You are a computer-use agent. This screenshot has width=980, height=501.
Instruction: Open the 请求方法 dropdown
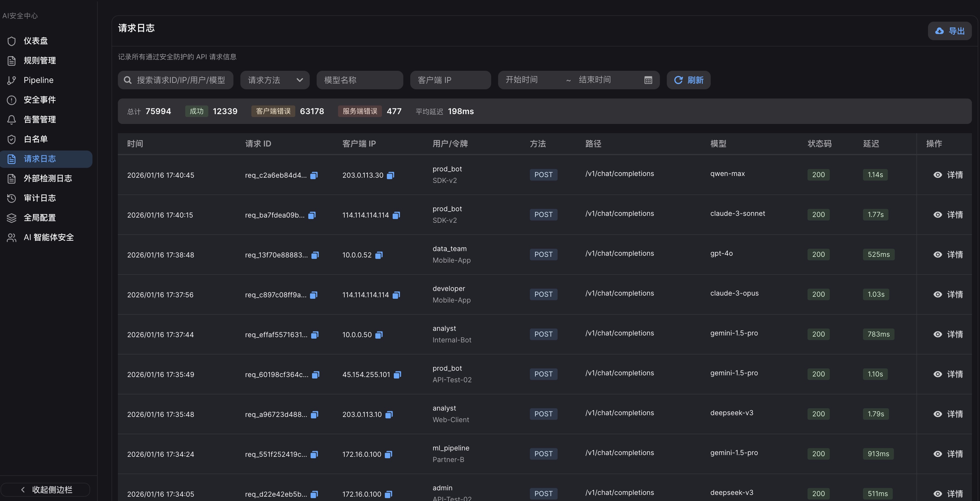[x=274, y=80]
